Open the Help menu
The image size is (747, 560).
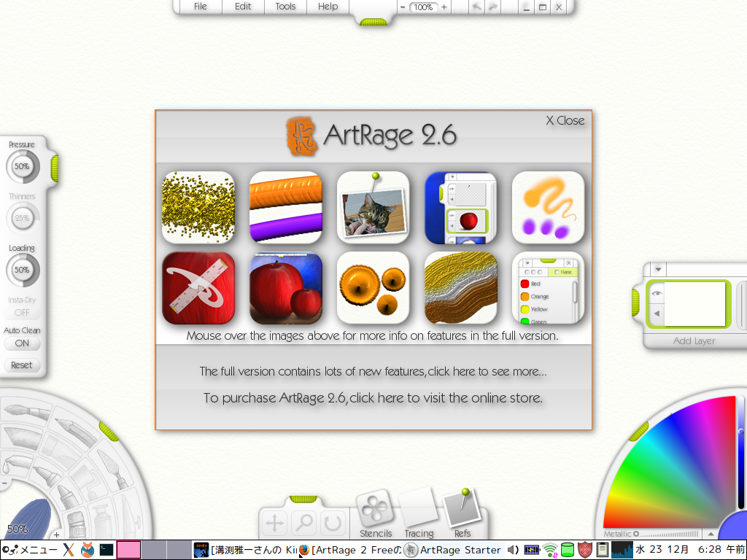tap(328, 6)
